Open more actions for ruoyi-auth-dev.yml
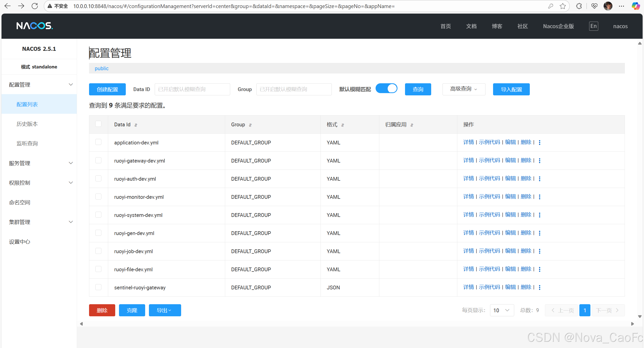Screen dimensions: 644x348 [x=540, y=179]
